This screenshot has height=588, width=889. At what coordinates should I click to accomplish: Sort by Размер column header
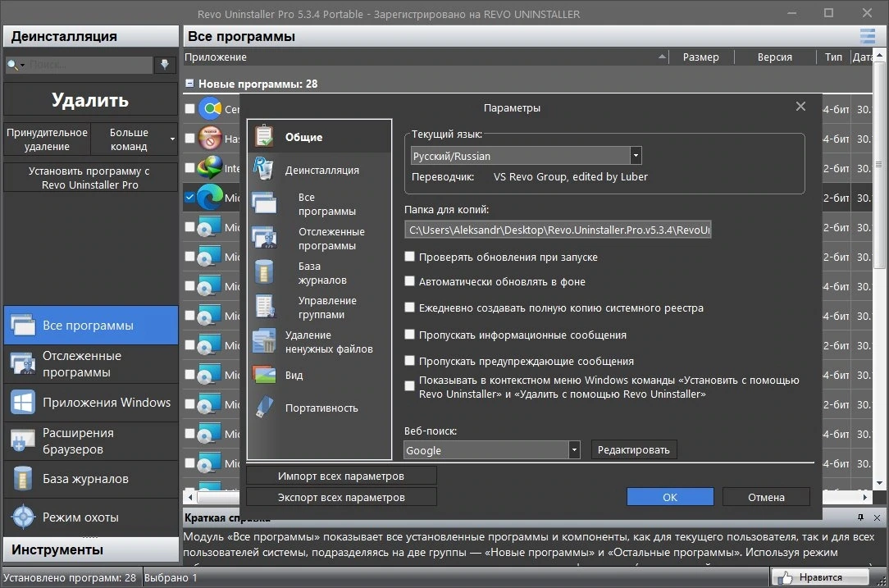[700, 57]
